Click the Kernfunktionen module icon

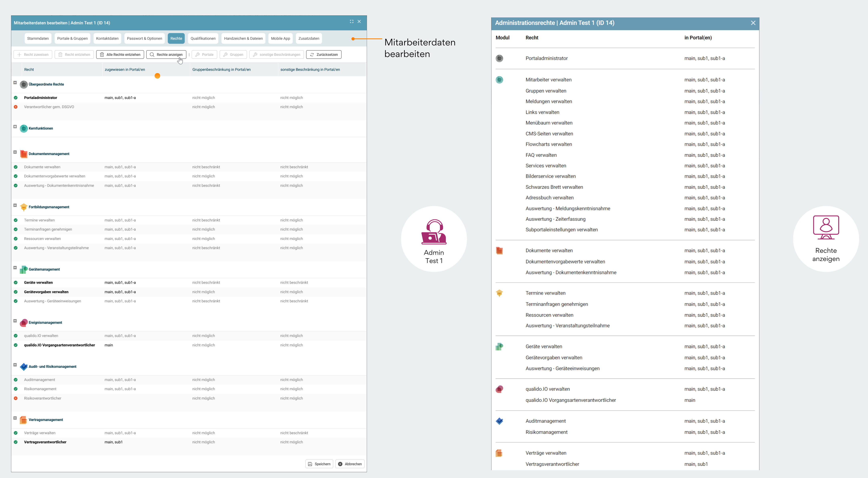pyautogui.click(x=24, y=129)
